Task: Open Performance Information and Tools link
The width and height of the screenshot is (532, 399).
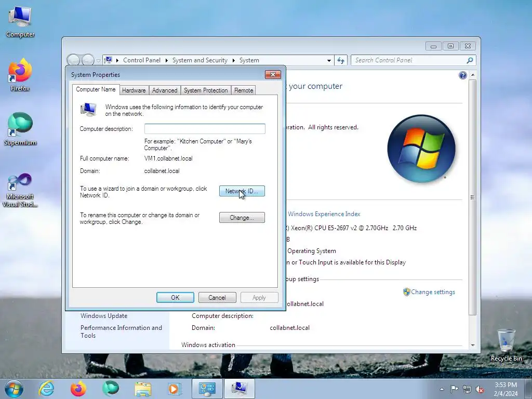Action: pyautogui.click(x=121, y=331)
